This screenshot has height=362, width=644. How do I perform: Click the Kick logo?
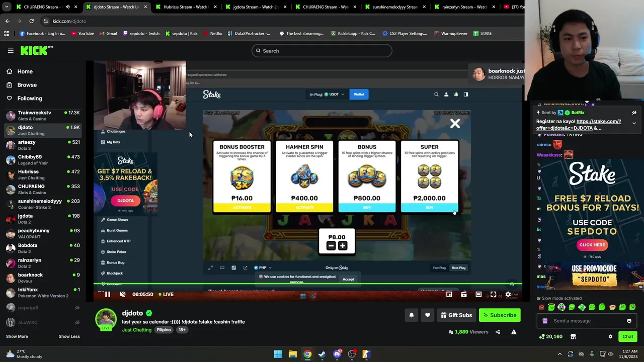(x=36, y=50)
